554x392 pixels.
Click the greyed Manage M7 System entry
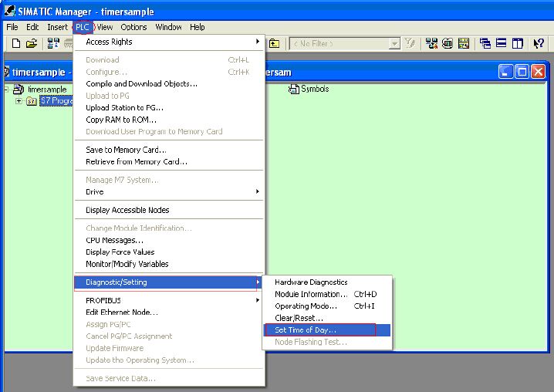169,180
